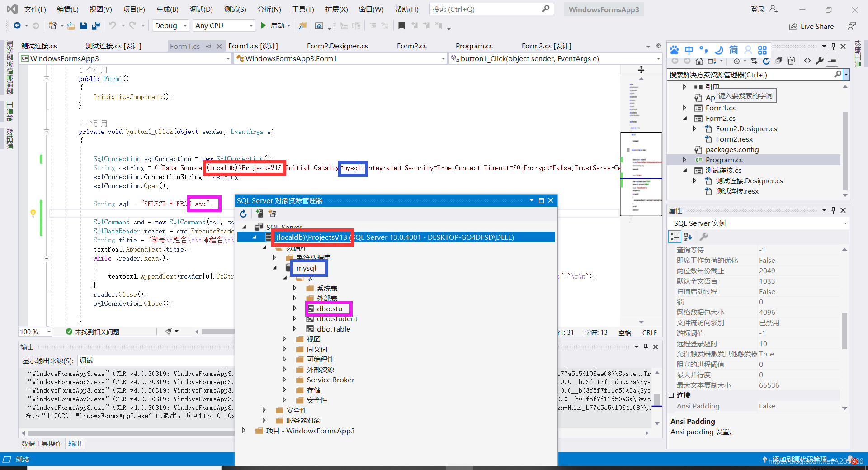Viewport: 868px width, 470px height.
Task: Open the IME toolbox grid icon
Action: click(762, 50)
